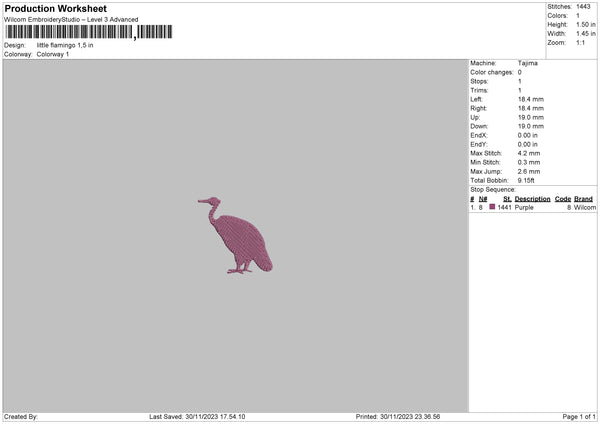
Task: Click the Production Worksheet title
Action: click(x=55, y=9)
